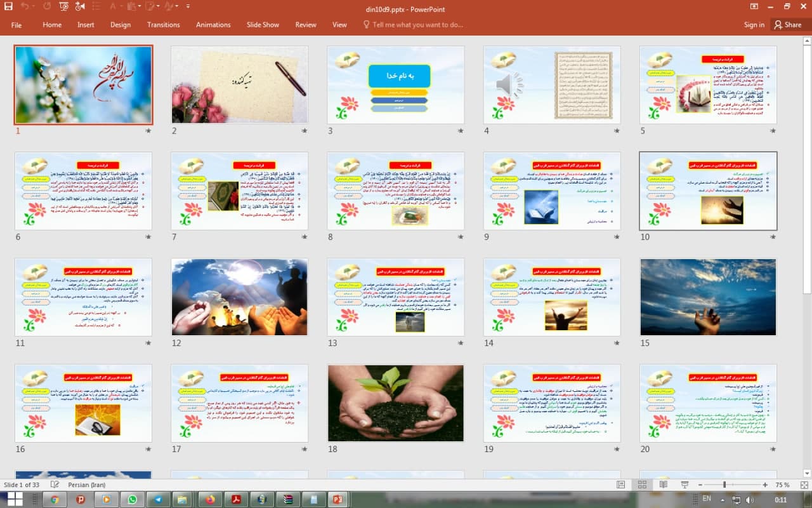
Task: Select slide 2 thumbnail with pen and roses
Action: 239,84
